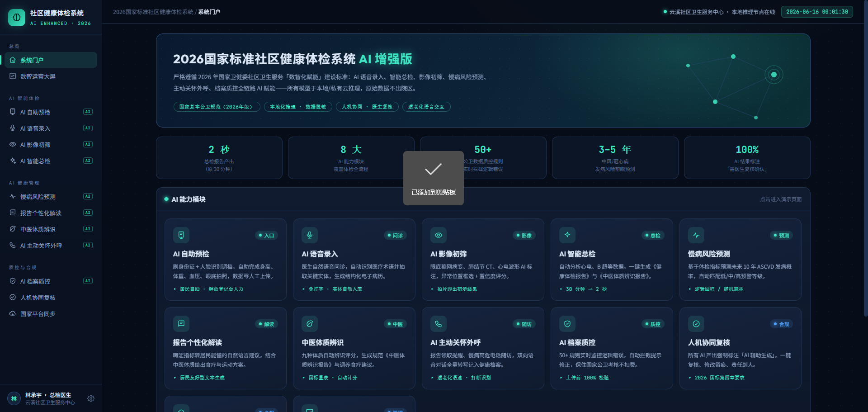Click the 人机协同复核 card check icon
Image resolution: width=868 pixels, height=412 pixels.
tap(696, 324)
